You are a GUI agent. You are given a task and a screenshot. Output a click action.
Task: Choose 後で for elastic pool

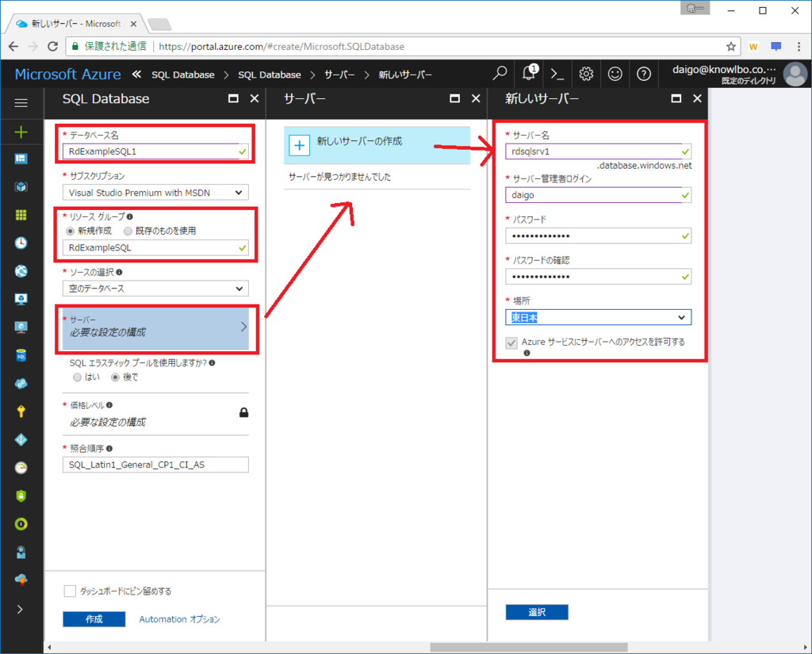116,377
